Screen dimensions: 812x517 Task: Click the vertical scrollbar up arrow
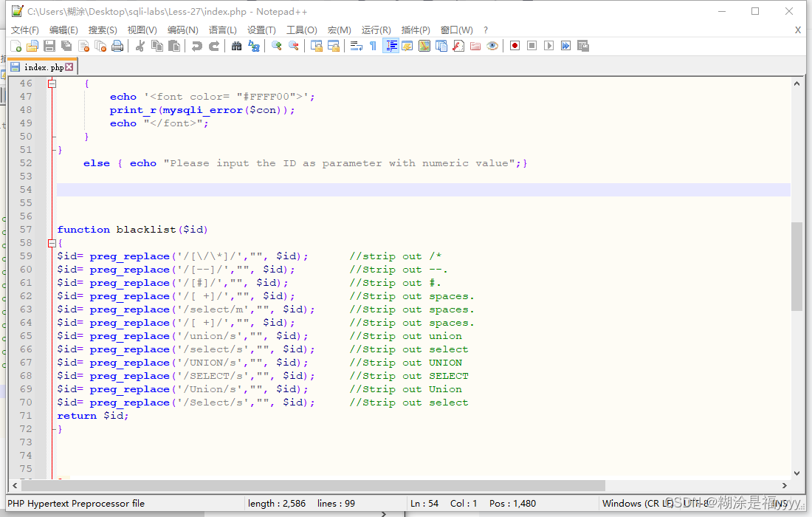click(x=796, y=83)
